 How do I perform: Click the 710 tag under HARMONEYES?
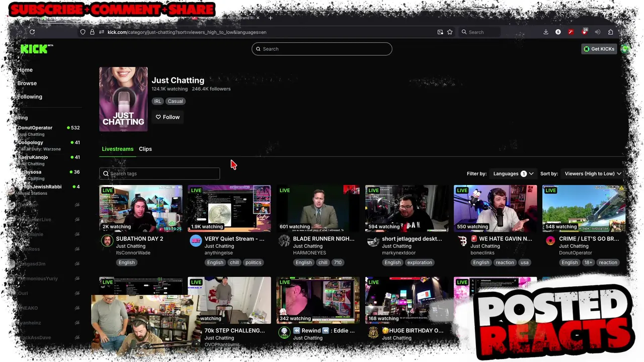338,262
